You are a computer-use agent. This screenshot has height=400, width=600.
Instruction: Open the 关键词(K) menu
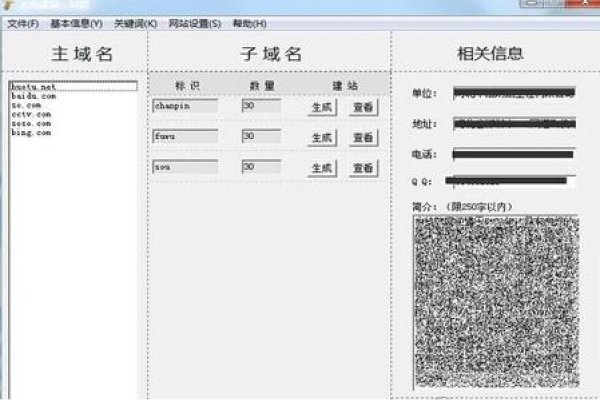tap(135, 23)
